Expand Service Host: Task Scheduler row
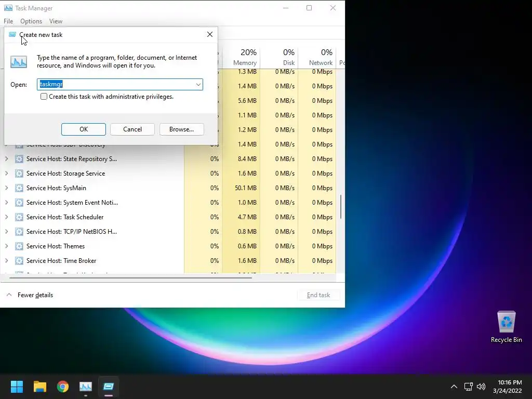Image resolution: width=532 pixels, height=399 pixels. click(x=6, y=217)
